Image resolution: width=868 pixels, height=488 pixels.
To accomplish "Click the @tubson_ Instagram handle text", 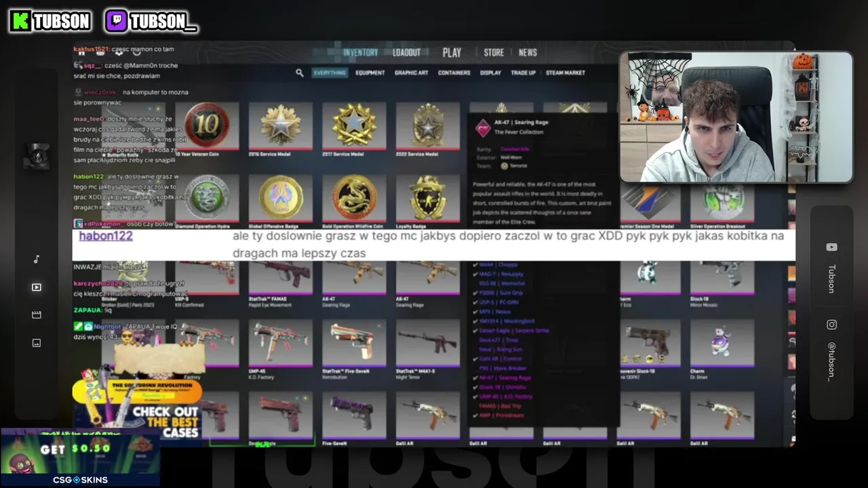I will tap(831, 361).
